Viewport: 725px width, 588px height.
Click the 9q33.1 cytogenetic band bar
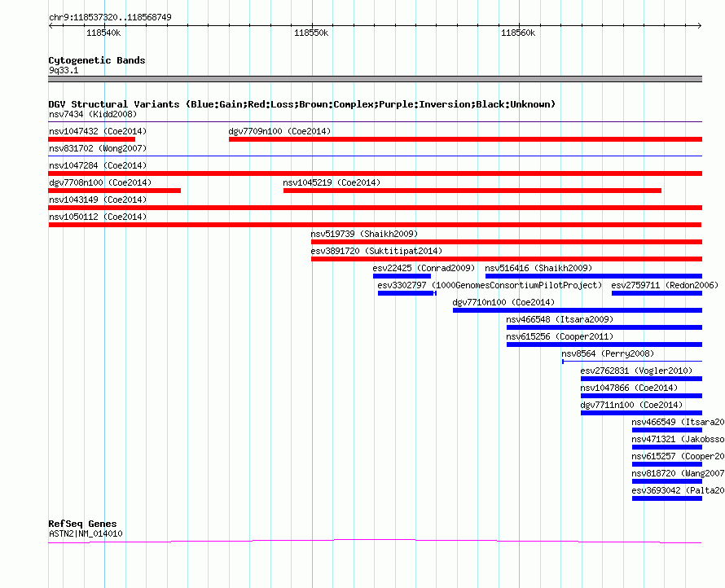click(375, 79)
